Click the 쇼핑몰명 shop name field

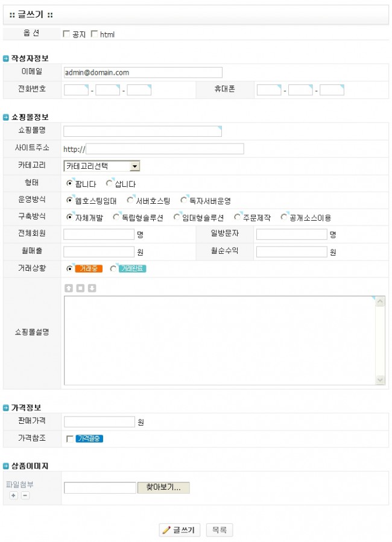pos(142,131)
